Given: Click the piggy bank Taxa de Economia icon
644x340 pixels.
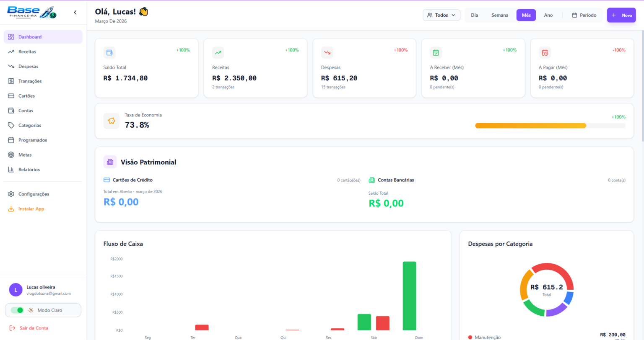Looking at the screenshot, I should [x=112, y=121].
